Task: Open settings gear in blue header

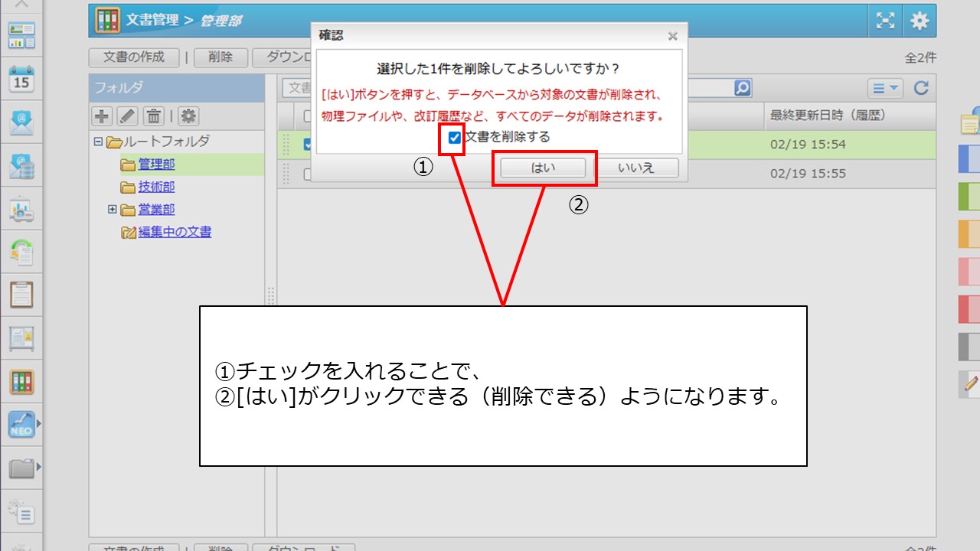Action: [x=920, y=21]
